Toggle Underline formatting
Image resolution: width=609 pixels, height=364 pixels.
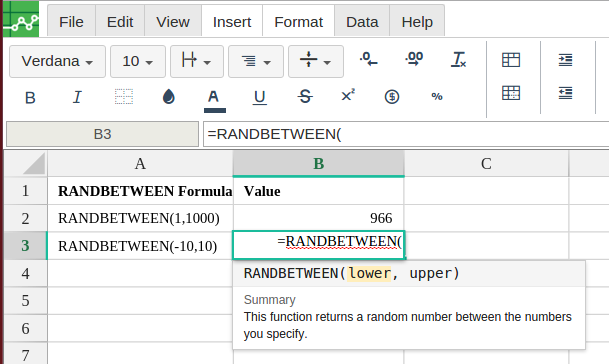pos(259,97)
